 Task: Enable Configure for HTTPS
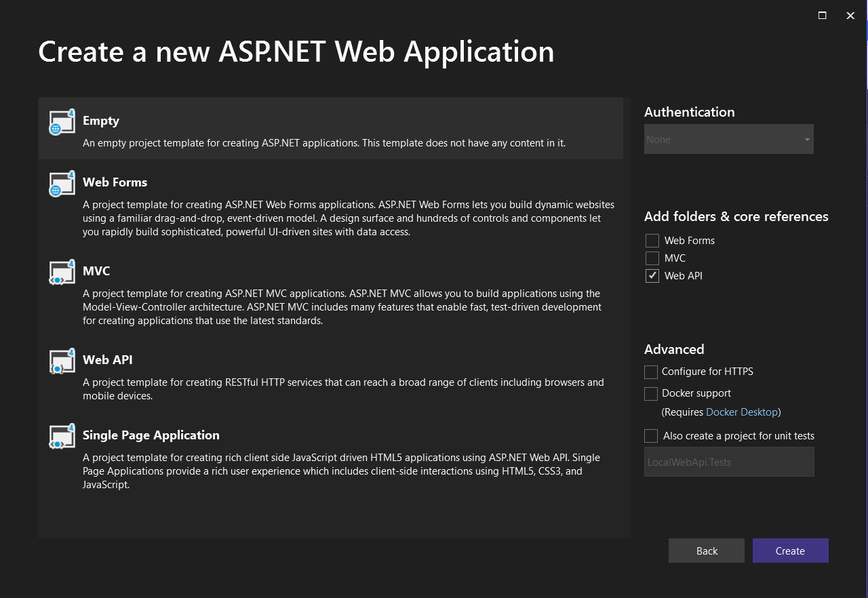651,372
